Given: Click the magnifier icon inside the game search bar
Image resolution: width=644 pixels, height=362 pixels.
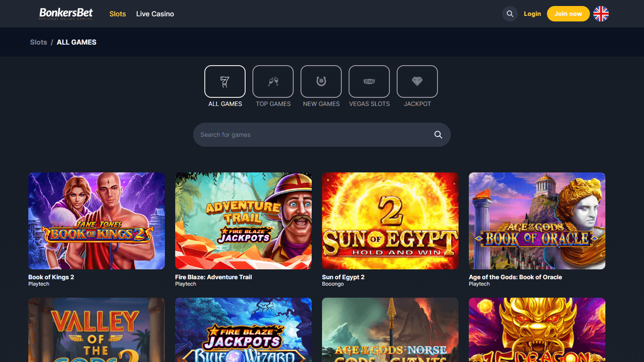Looking at the screenshot, I should click(438, 134).
